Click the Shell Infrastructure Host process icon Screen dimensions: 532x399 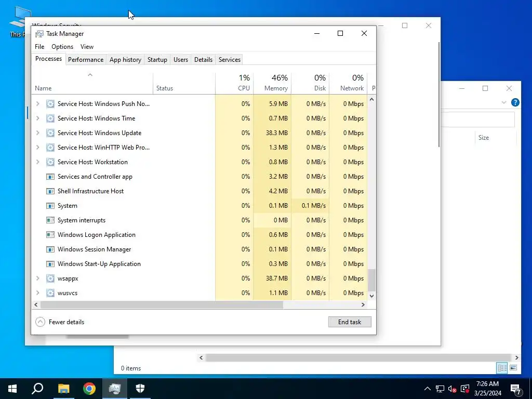tap(50, 191)
